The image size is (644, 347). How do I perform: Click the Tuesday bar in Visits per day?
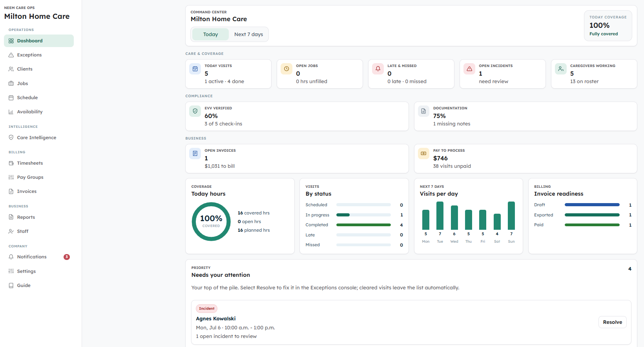[x=440, y=216]
